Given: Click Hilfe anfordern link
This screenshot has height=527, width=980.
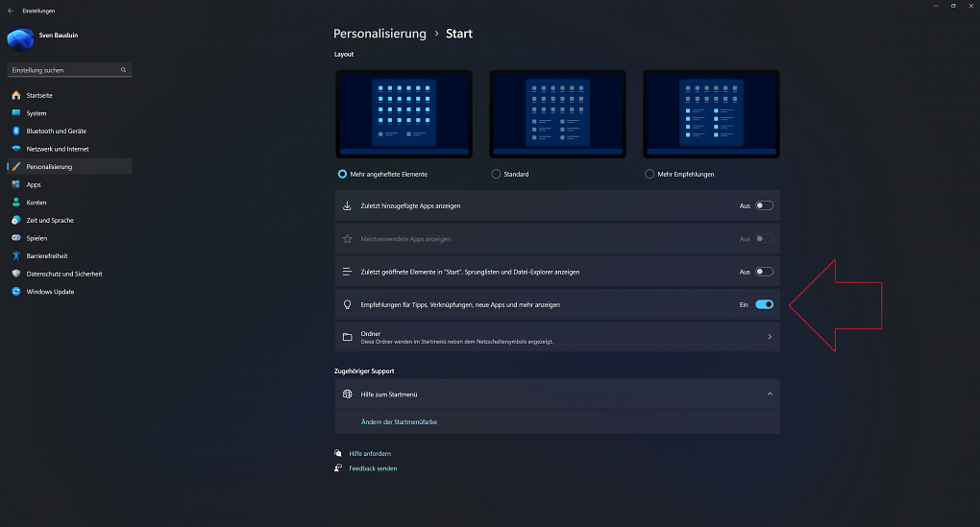Looking at the screenshot, I should point(370,453).
